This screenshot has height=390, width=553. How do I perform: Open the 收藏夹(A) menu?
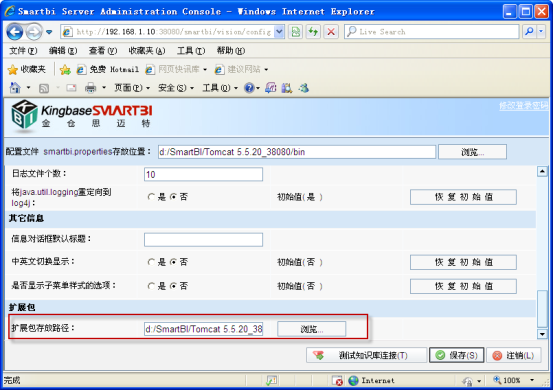146,51
